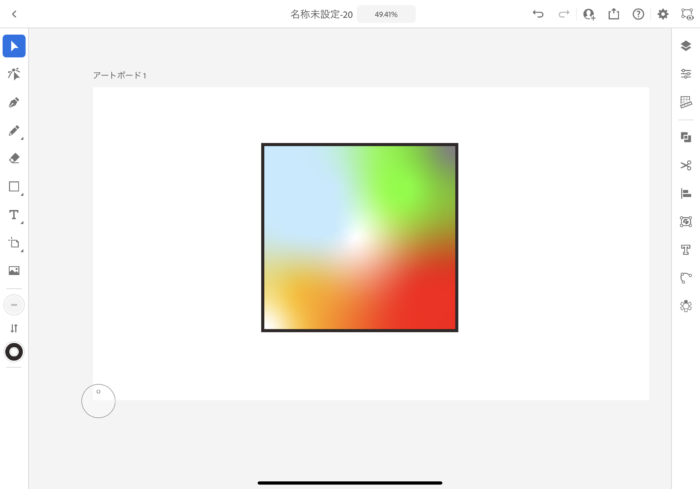Open the Help question mark
This screenshot has height=489, width=700.
pos(638,14)
